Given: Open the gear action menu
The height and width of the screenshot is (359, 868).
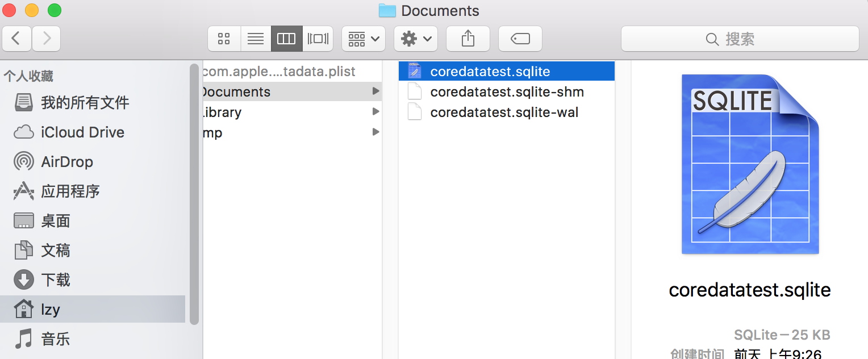Looking at the screenshot, I should tap(416, 39).
